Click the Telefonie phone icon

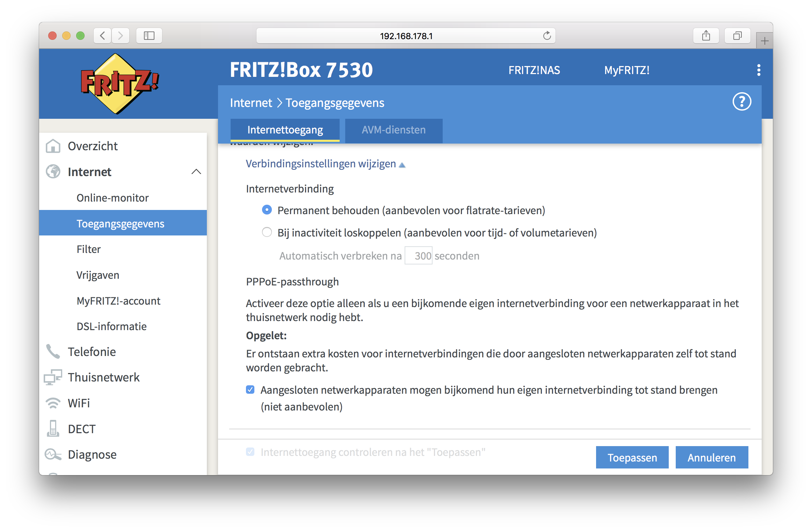click(53, 351)
